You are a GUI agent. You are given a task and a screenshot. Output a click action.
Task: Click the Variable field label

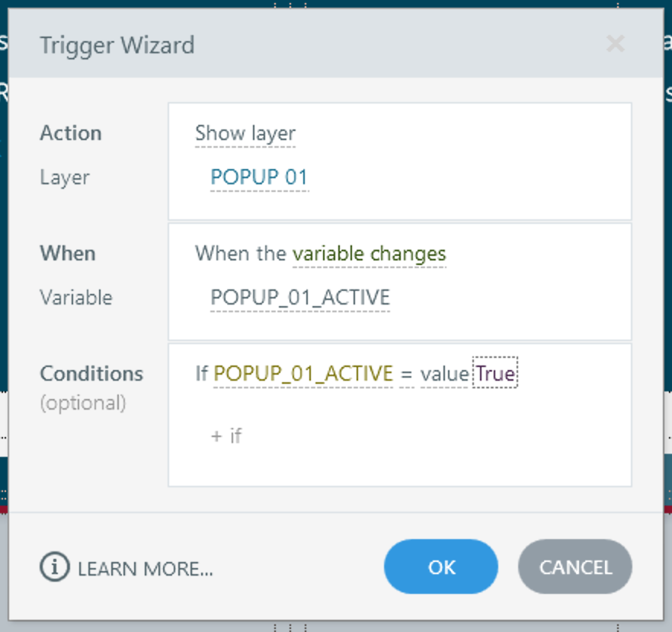point(76,297)
